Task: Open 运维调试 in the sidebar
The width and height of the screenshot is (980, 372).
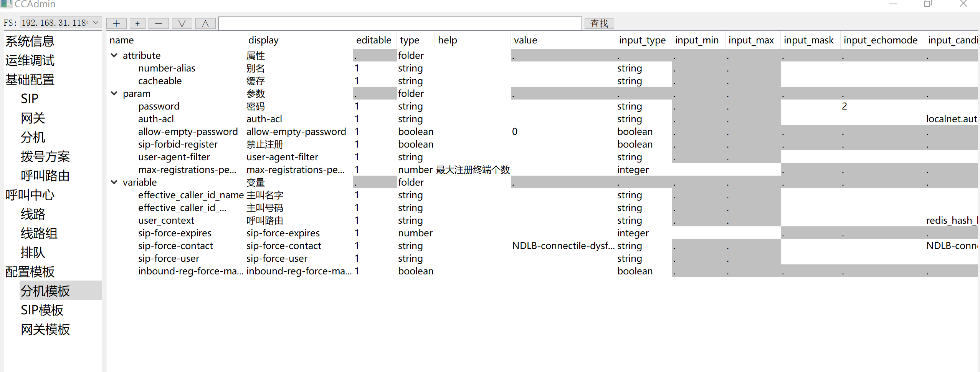Action: (30, 60)
